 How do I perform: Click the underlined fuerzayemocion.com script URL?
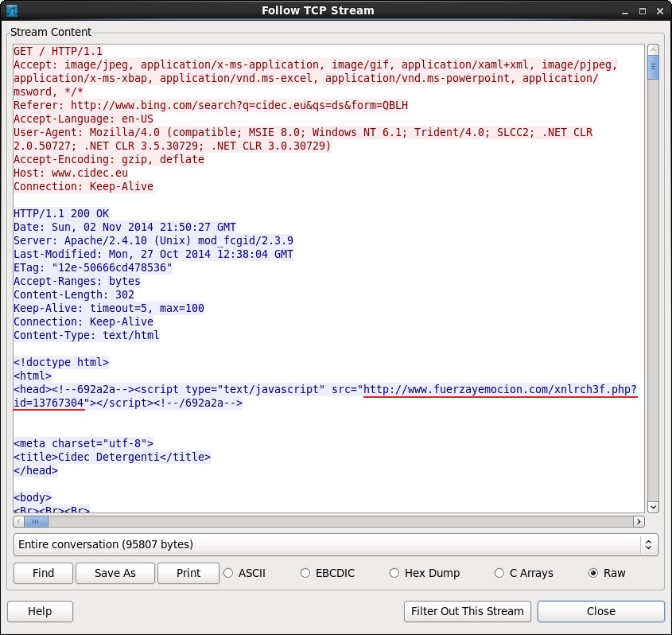click(x=500, y=389)
